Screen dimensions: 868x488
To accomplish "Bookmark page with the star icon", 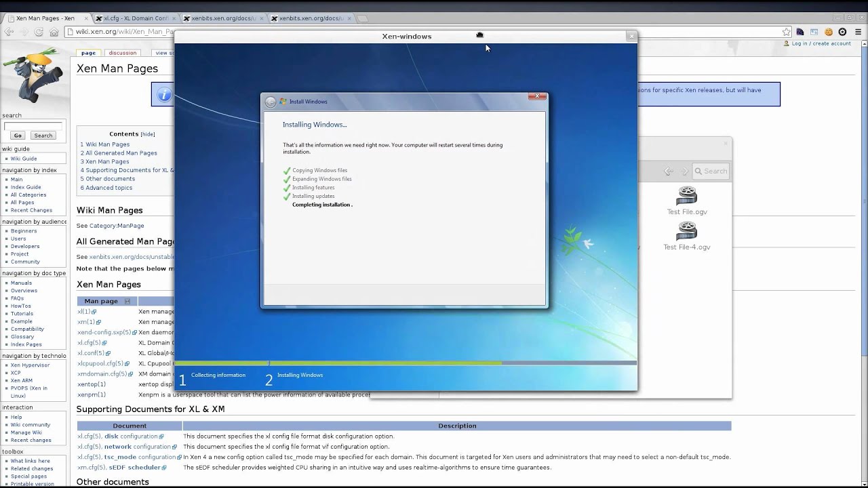I will pyautogui.click(x=787, y=32).
